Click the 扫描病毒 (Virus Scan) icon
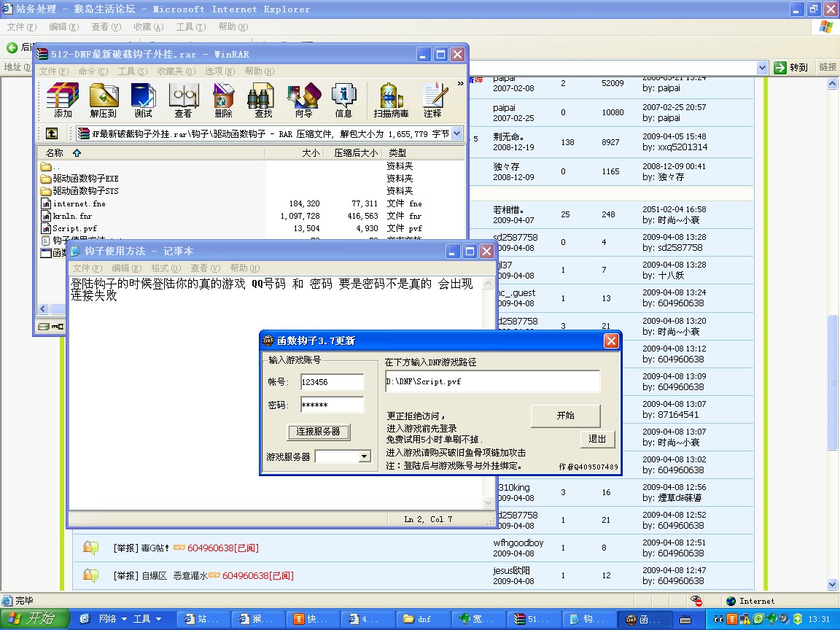840x630 pixels. pyautogui.click(x=391, y=100)
